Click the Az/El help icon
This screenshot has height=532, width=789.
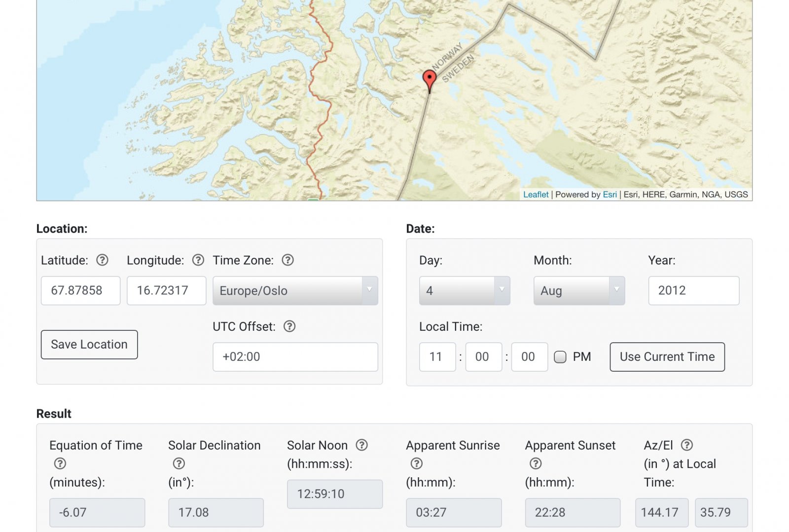(687, 445)
